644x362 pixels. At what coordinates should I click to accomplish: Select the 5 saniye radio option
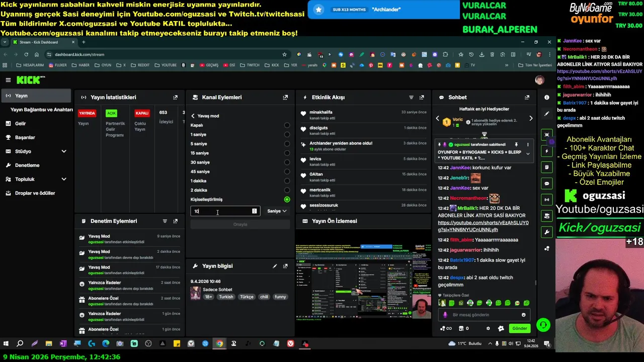(x=287, y=144)
